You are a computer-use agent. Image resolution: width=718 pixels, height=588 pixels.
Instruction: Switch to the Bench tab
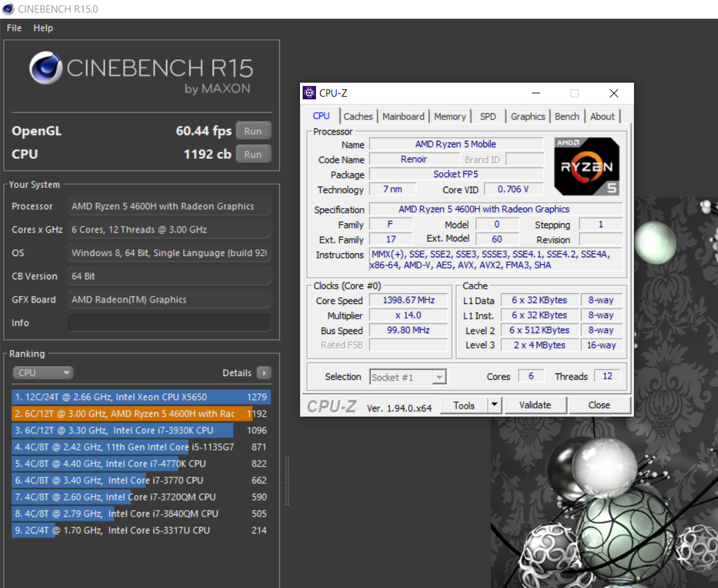click(x=567, y=116)
